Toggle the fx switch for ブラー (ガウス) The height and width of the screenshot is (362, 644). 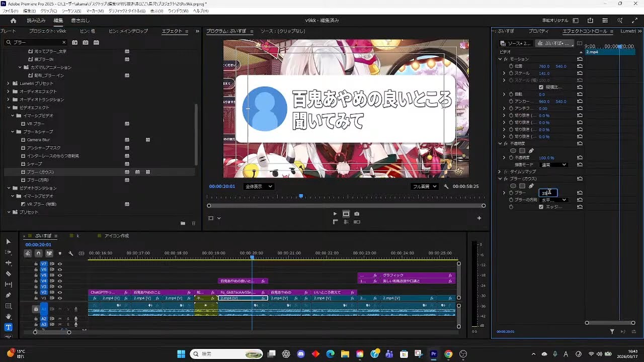point(506,179)
